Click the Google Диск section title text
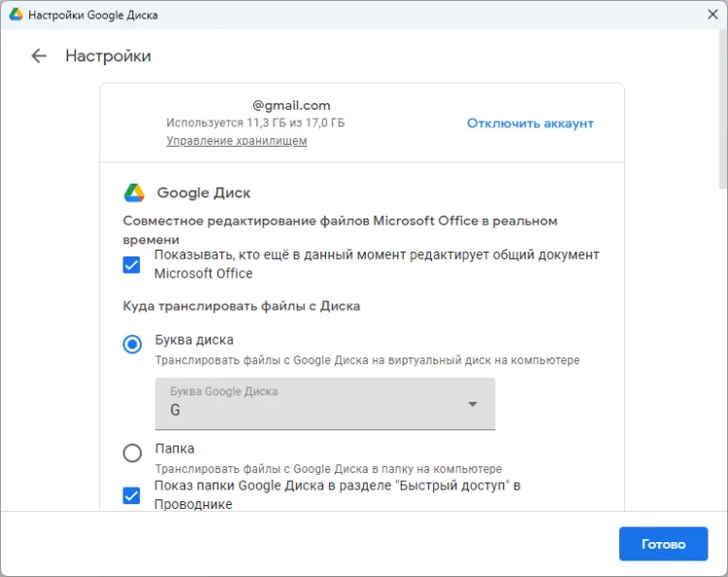 click(204, 193)
